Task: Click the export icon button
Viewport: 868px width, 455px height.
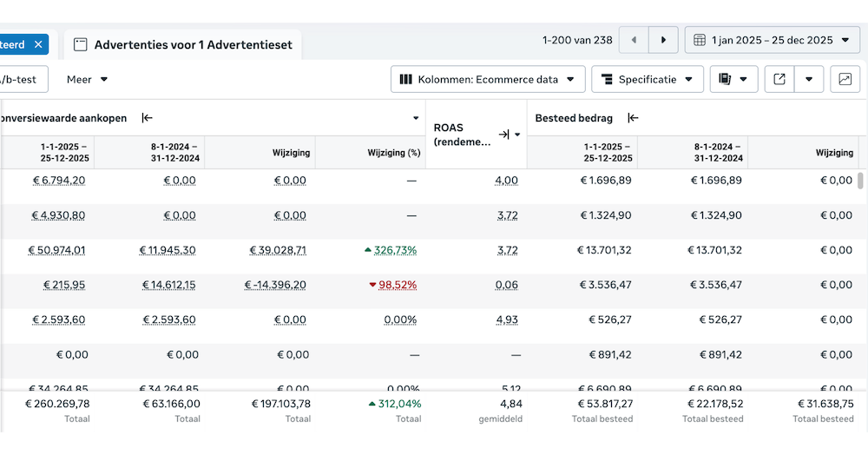Action: (779, 79)
